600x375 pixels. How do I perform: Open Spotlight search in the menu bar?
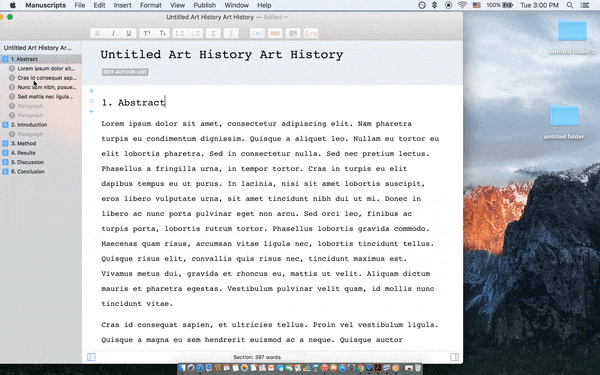coord(570,5)
